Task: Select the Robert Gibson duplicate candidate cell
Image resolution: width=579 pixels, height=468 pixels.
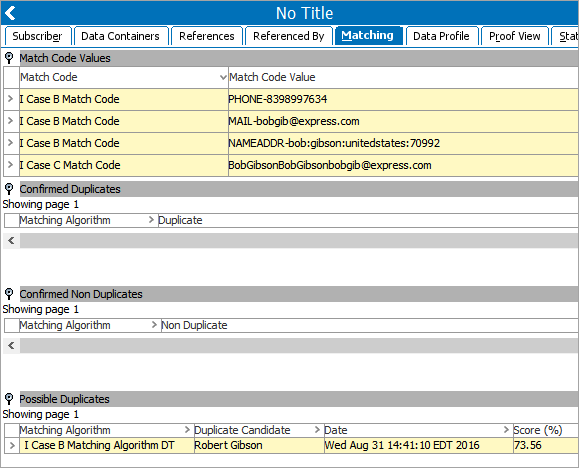Action: (259, 445)
